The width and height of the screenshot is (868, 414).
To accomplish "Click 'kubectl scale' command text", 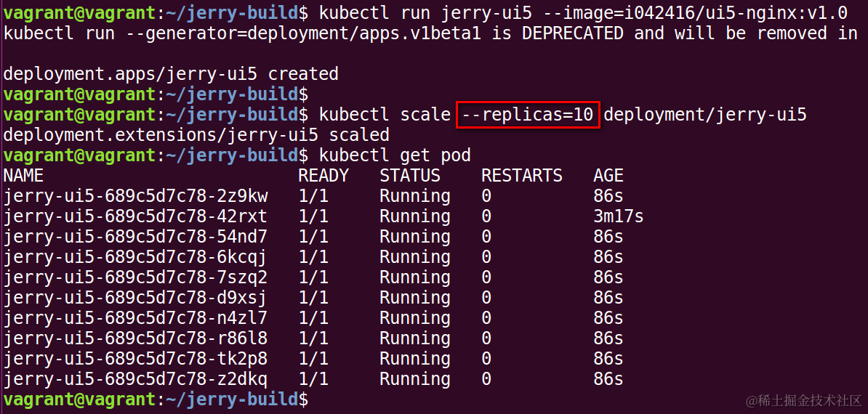I will (x=385, y=115).
